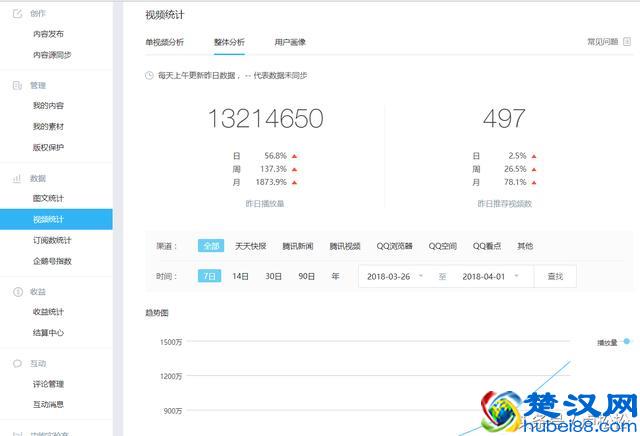Click the 趋势图 heading
This screenshot has height=436, width=640.
[x=157, y=313]
